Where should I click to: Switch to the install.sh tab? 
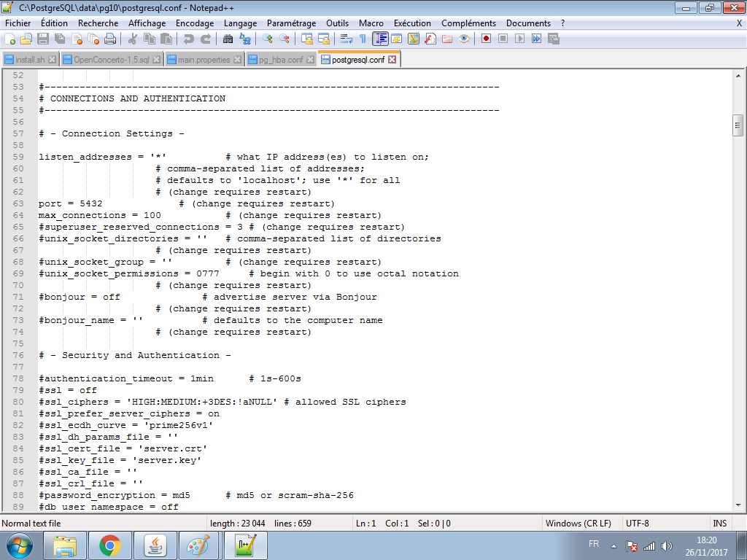30,60
